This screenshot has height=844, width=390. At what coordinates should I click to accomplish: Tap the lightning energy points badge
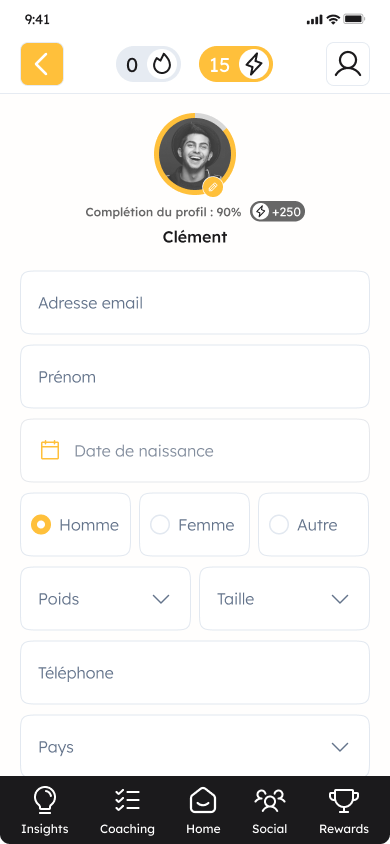point(236,65)
